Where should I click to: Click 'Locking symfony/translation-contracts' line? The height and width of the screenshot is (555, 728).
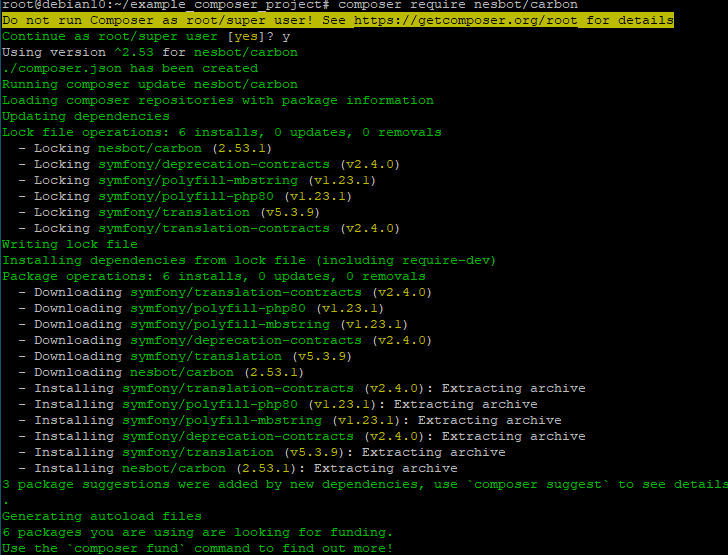coord(209,229)
